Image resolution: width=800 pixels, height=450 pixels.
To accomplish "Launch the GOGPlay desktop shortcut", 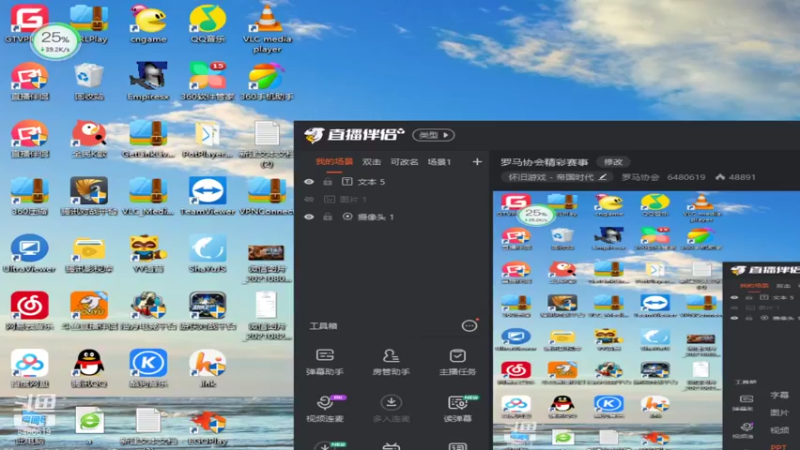I will pyautogui.click(x=207, y=428).
